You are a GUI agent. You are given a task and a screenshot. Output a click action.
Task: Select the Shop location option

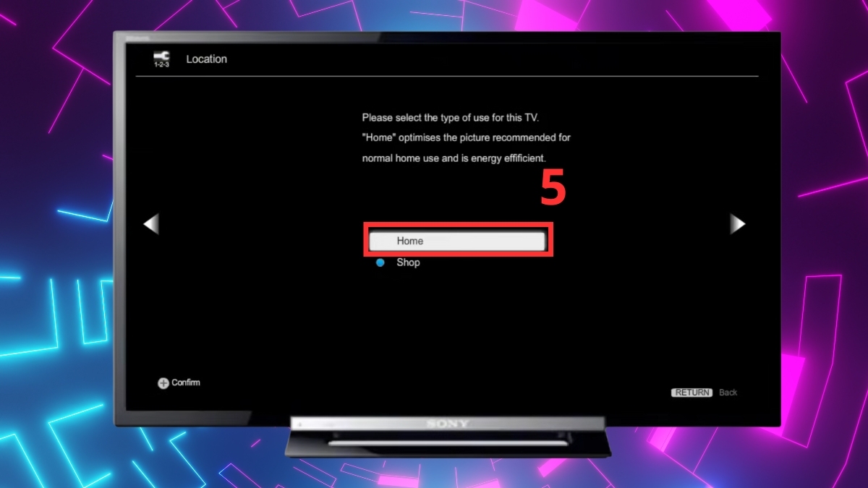[x=408, y=262]
